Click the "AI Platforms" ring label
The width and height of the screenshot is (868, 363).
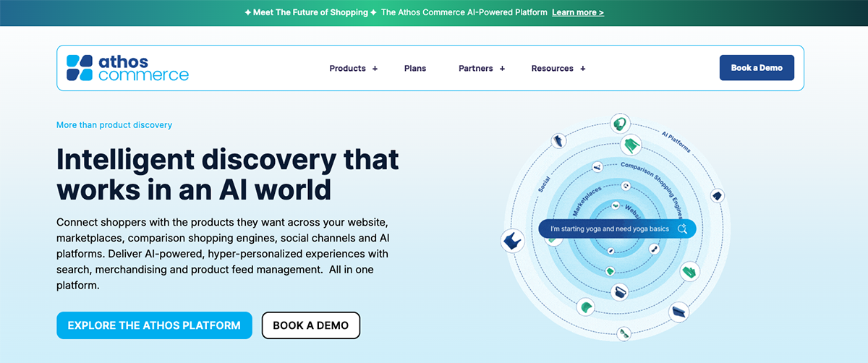(676, 141)
